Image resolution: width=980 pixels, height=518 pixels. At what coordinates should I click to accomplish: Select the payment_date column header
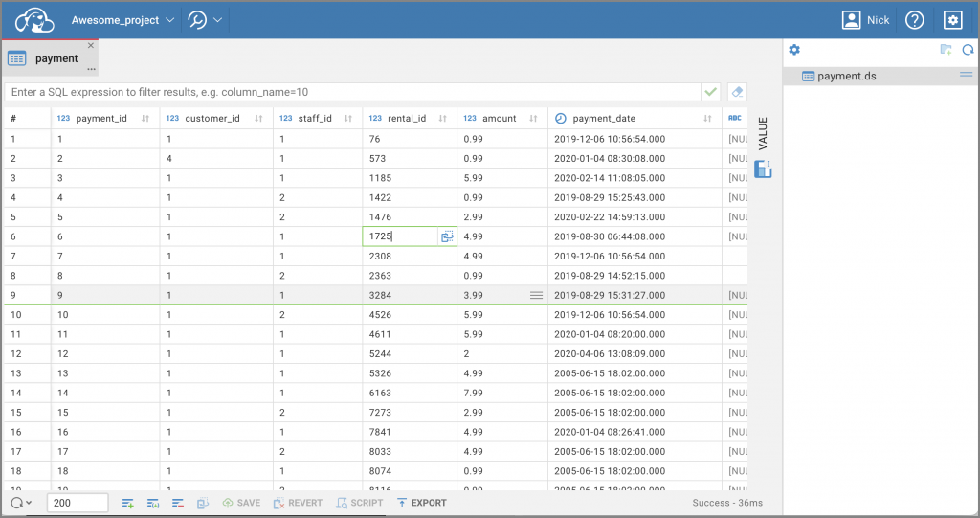635,118
